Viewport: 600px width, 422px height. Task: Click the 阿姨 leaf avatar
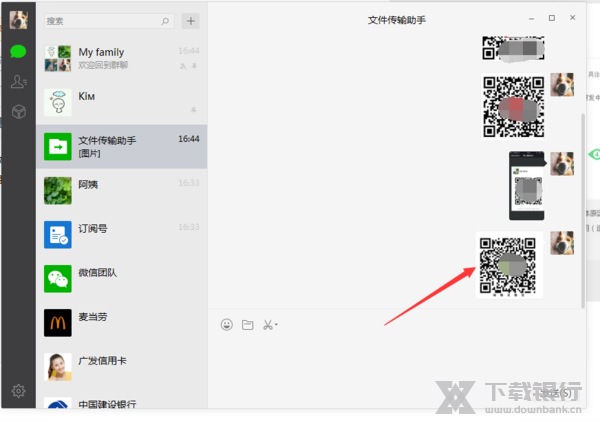pos(58,190)
